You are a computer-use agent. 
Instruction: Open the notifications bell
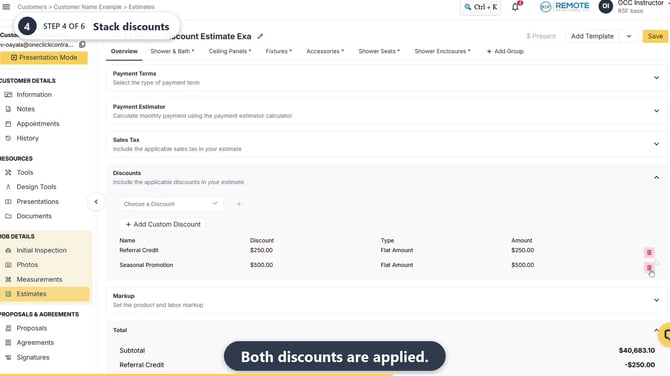click(515, 7)
